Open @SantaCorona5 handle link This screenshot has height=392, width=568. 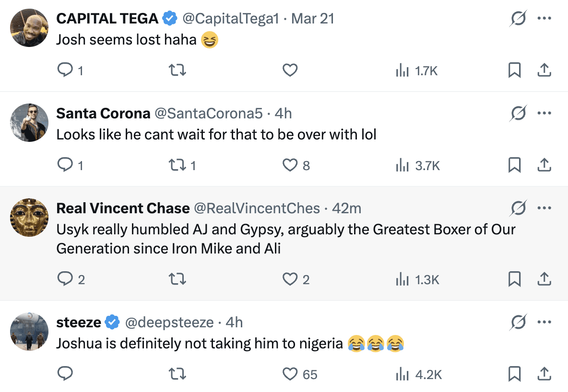tap(208, 114)
